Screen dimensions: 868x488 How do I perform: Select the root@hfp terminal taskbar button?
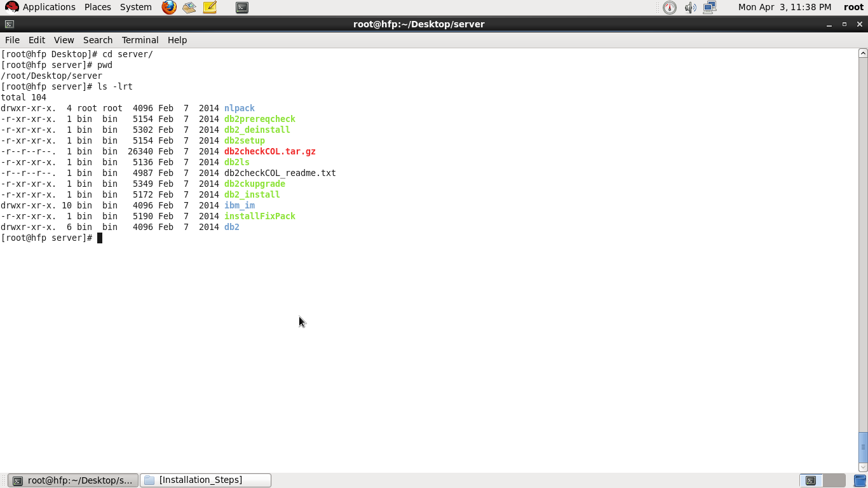[x=73, y=480]
